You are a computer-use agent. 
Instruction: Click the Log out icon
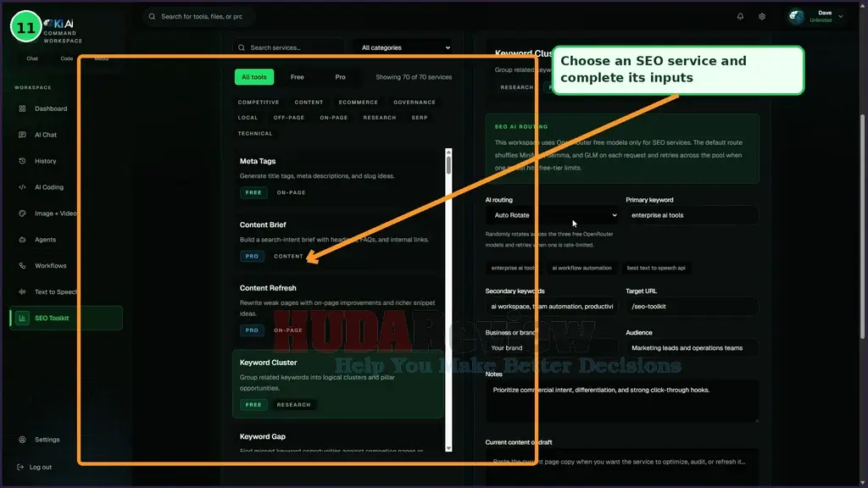coord(20,467)
